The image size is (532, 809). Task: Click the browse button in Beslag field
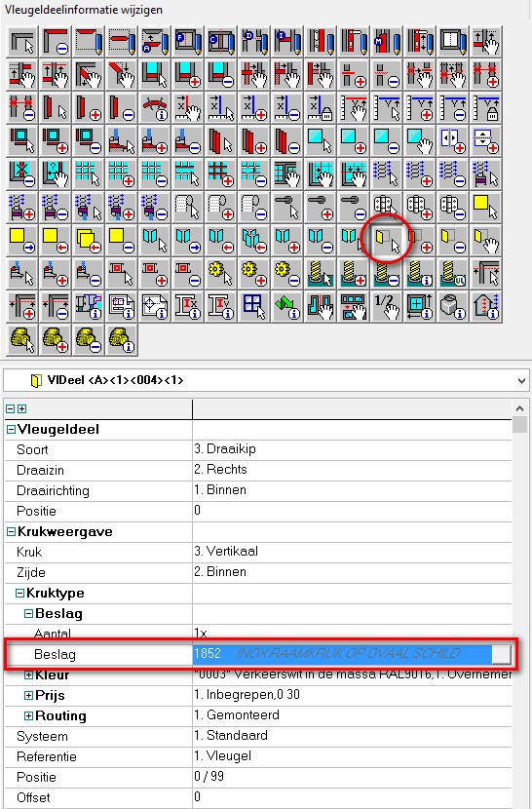tap(501, 654)
